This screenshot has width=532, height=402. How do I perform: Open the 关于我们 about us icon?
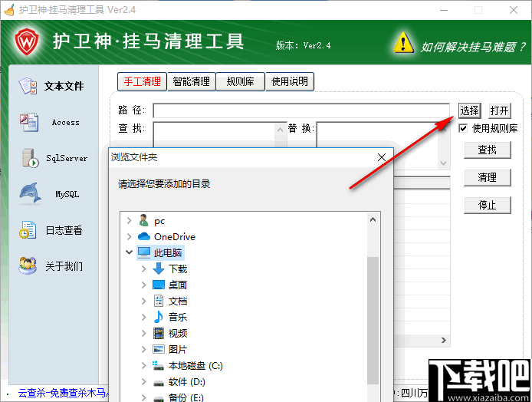(x=28, y=266)
